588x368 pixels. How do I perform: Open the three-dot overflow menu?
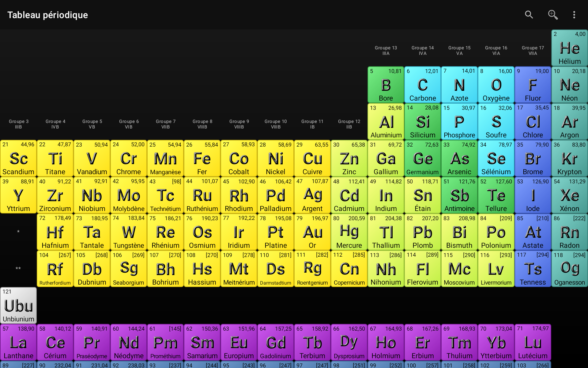(574, 15)
